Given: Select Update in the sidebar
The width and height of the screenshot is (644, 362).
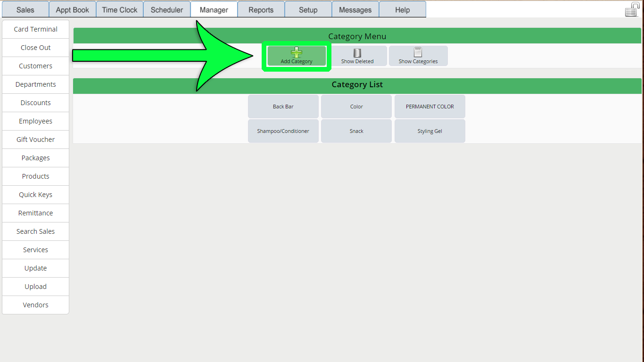Looking at the screenshot, I should 36,268.
